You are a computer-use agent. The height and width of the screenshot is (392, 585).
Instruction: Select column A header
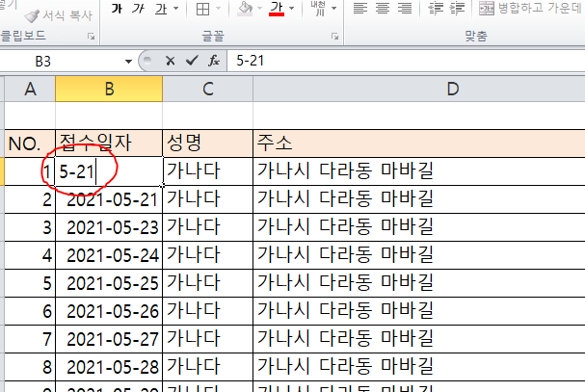point(30,89)
